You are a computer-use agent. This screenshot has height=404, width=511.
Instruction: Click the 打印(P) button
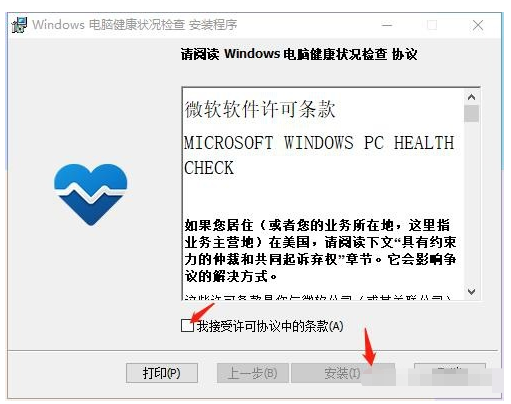tap(162, 373)
